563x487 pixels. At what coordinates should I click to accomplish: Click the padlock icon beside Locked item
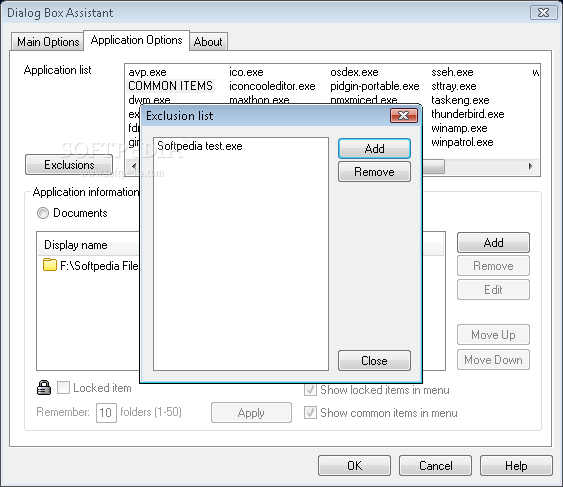point(44,388)
